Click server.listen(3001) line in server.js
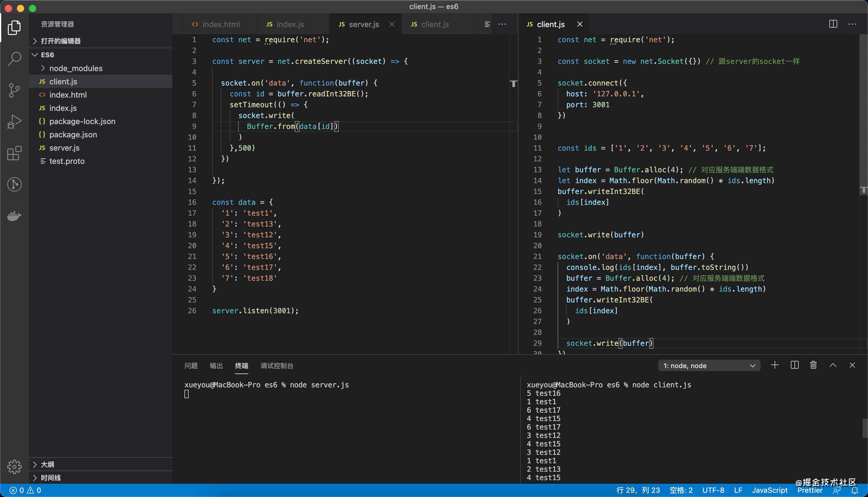 click(255, 311)
